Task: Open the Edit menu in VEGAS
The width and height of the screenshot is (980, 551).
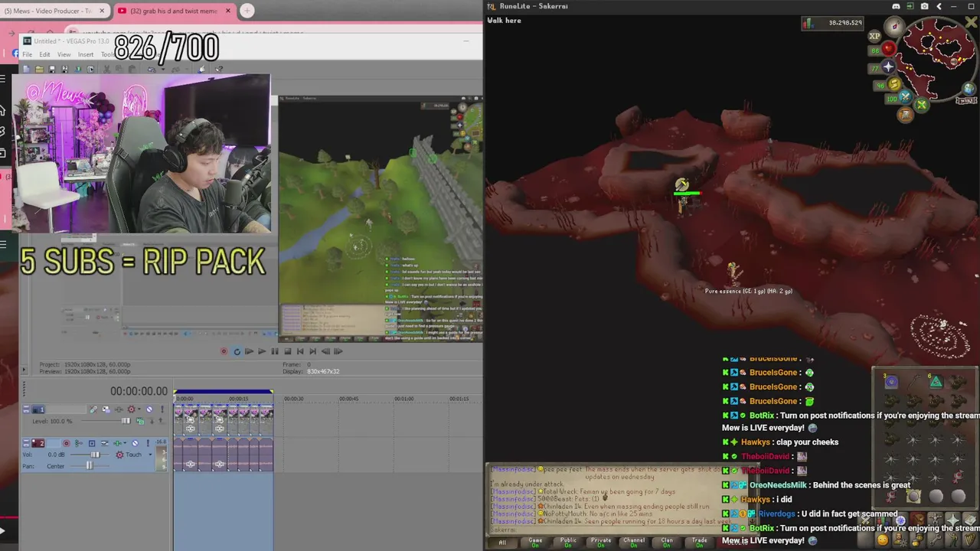Action: pyautogui.click(x=44, y=54)
